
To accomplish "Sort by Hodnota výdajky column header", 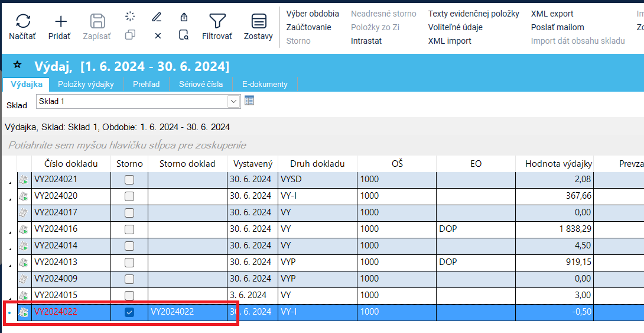I will (554, 164).
